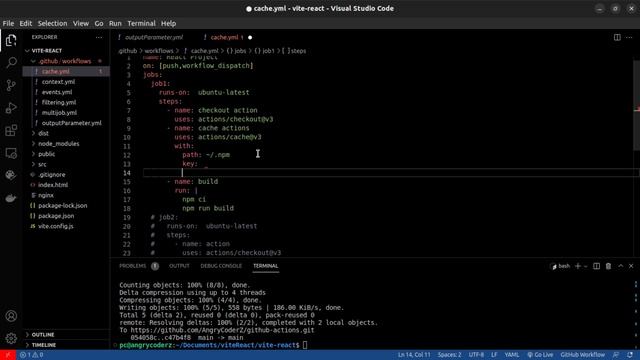Open the remote window indicator

tap(8, 355)
